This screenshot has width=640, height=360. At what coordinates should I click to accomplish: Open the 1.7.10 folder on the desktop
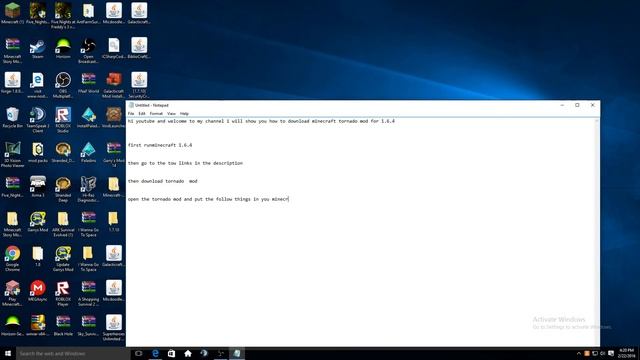(113, 222)
